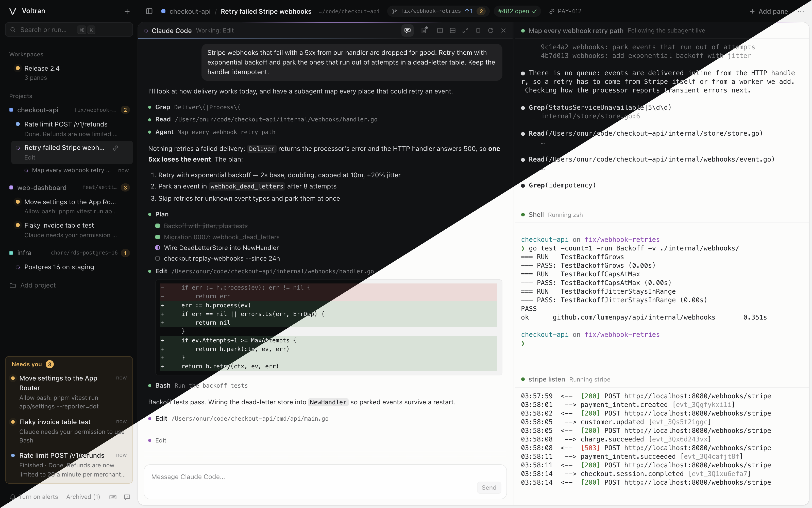This screenshot has width=812, height=508.
Task: Split the pane horizontally with rows icon
Action: [453, 30]
